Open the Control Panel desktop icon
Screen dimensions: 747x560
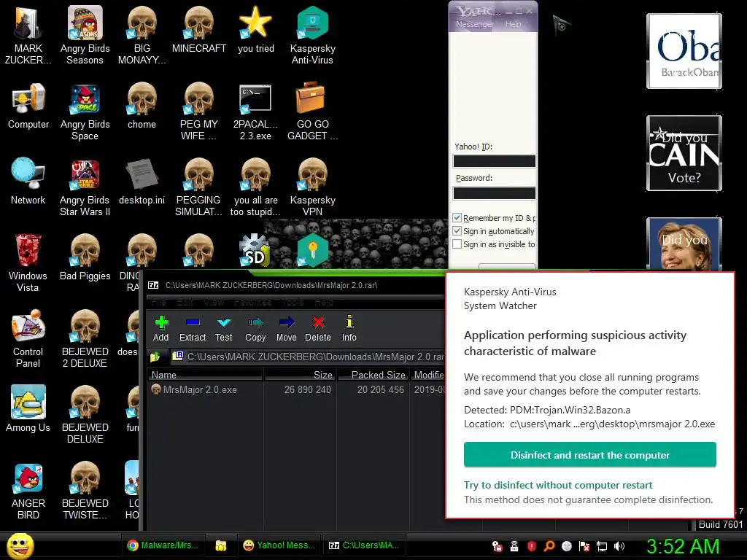28,338
